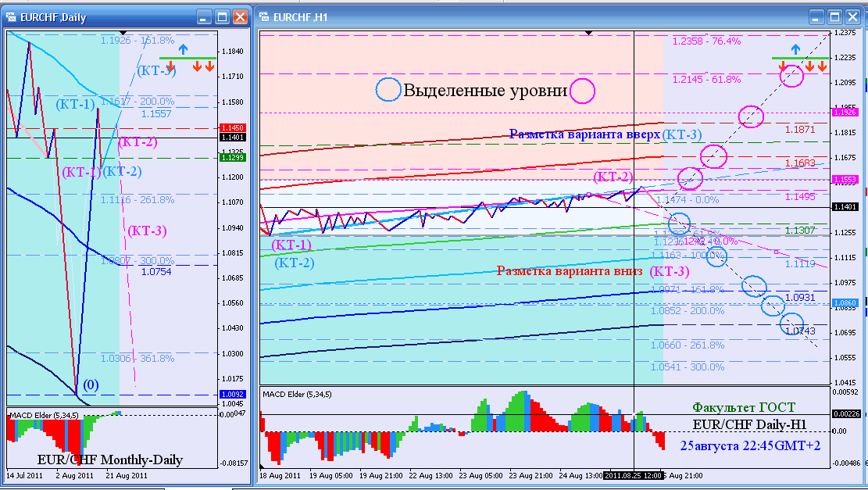Screen dimensions: 868x490
Task: Click the '1.2145 - 61.8%' Fibonacci label
Action: pos(706,79)
